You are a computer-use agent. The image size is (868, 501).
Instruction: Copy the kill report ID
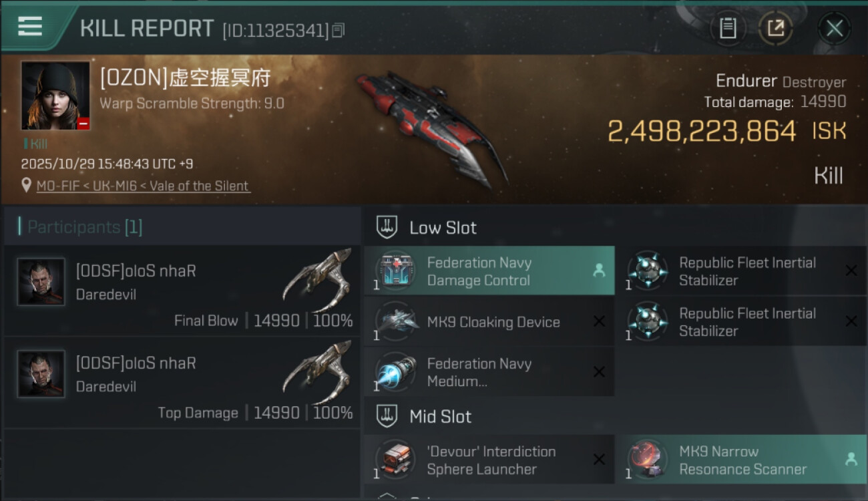(339, 30)
